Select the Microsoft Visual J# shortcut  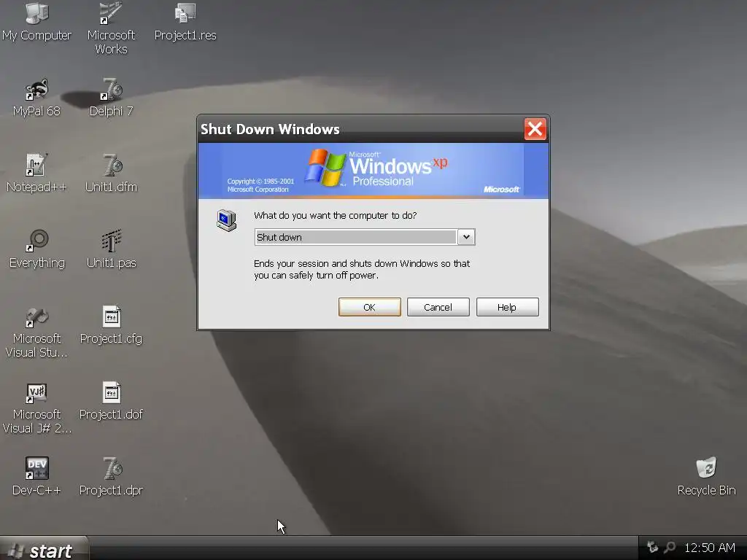[36, 393]
